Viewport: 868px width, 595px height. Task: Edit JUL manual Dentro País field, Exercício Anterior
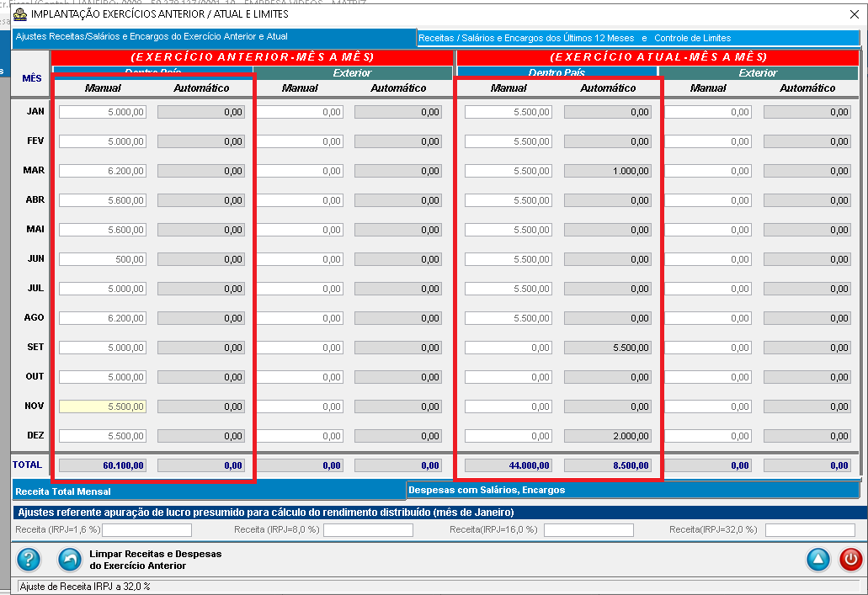[x=103, y=289]
